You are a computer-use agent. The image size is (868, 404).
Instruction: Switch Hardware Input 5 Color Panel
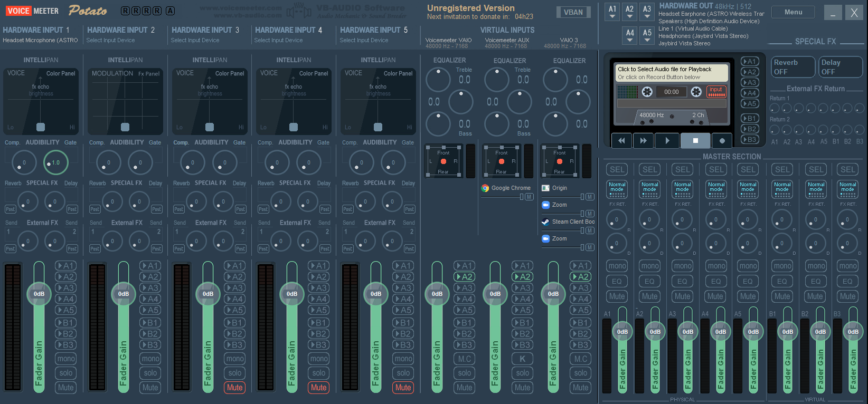click(x=398, y=73)
